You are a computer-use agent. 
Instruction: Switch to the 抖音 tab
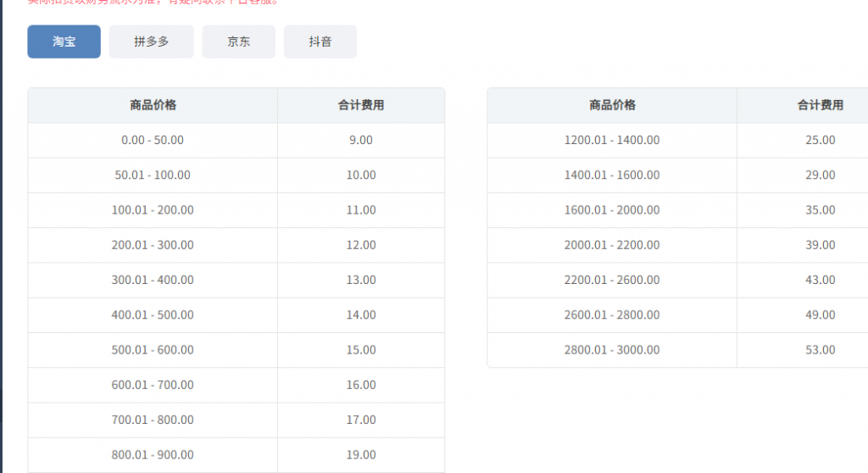click(320, 42)
